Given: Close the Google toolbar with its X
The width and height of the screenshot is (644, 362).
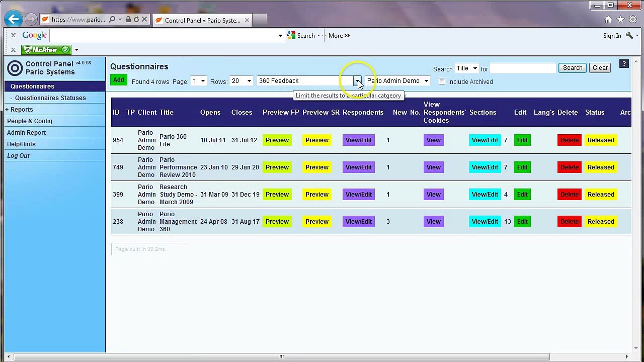Looking at the screenshot, I should click(13, 35).
